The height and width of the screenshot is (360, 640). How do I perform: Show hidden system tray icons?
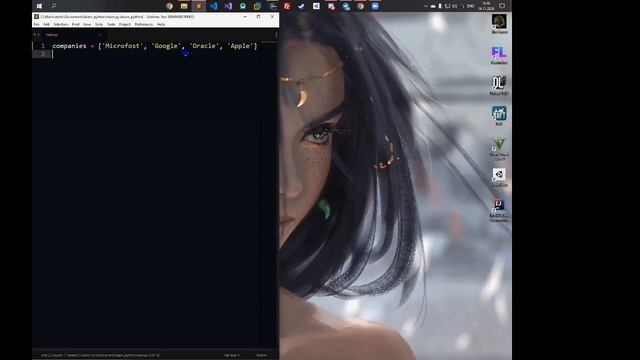(426, 6)
